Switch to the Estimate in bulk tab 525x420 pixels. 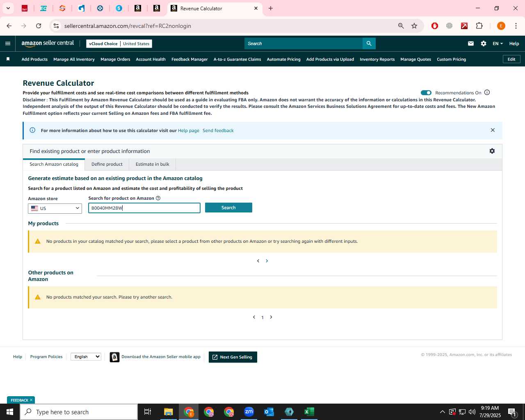pos(153,164)
